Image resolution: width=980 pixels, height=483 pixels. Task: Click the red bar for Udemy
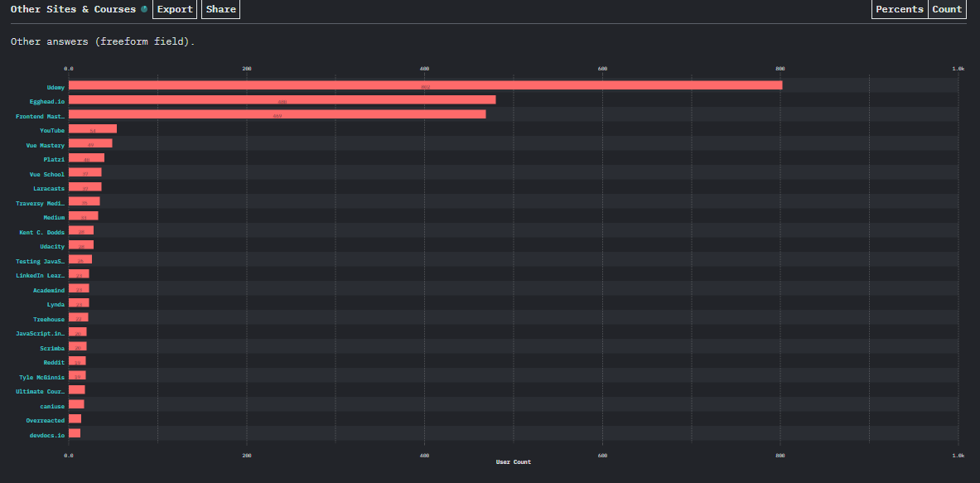[425, 85]
